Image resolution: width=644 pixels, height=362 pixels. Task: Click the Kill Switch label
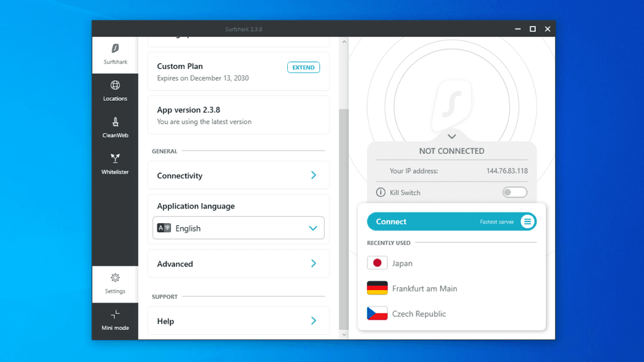[405, 192]
